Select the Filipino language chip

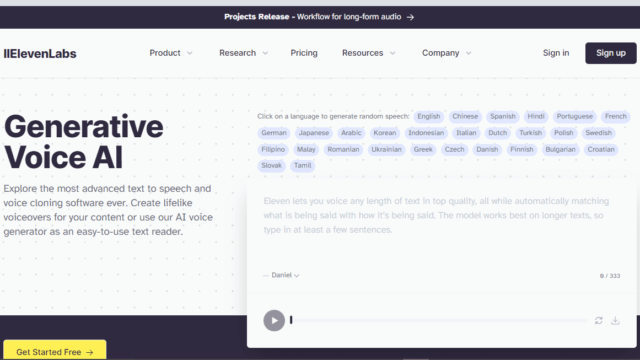point(273,149)
